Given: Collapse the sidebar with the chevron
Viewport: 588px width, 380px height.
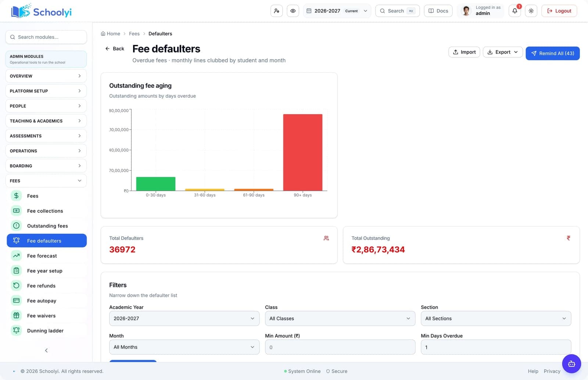Looking at the screenshot, I should [x=46, y=350].
